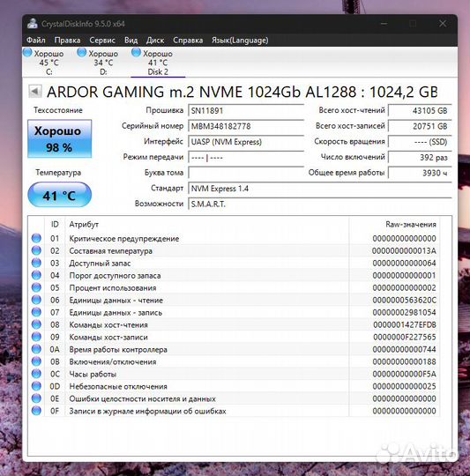The width and height of the screenshot is (470, 476).
Task: Click status orb for Disk 2
Action: pyautogui.click(x=136, y=53)
